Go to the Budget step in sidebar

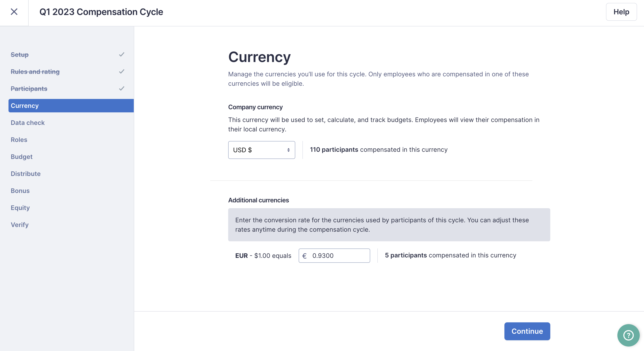21,157
